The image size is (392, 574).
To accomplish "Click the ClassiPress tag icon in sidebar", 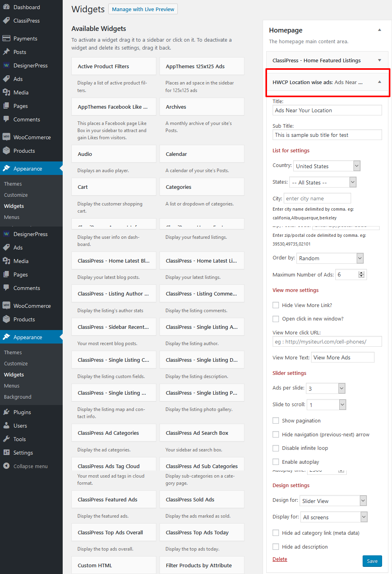I will [x=6, y=21].
